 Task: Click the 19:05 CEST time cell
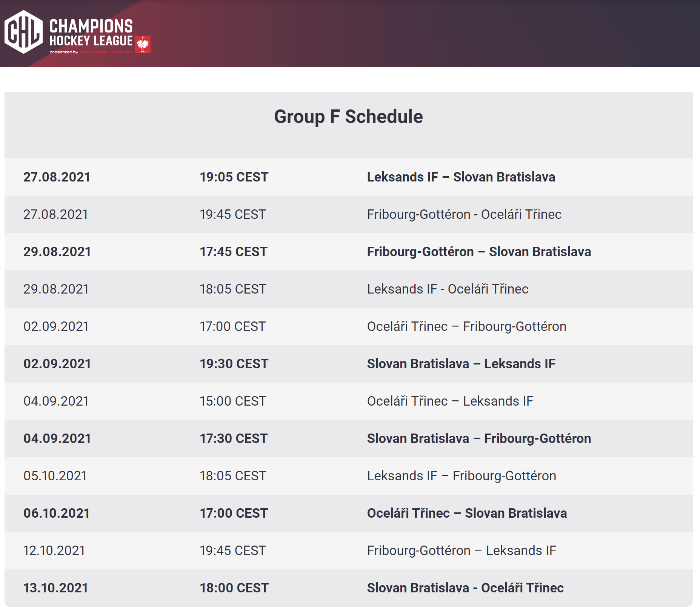pos(234,177)
